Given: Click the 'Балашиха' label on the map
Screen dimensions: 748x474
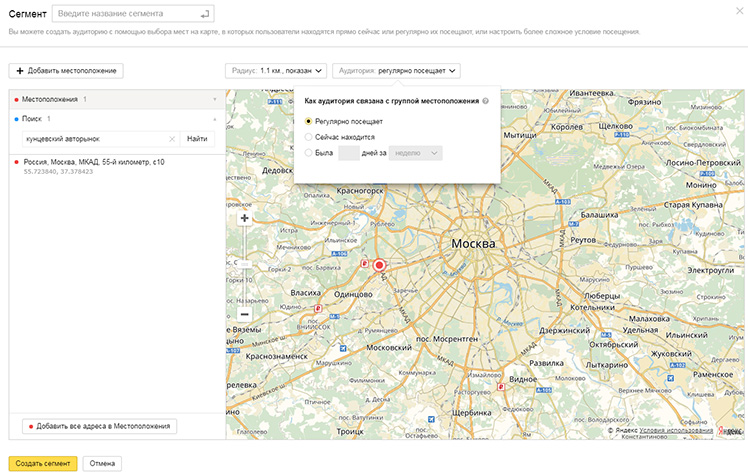Looking at the screenshot, I should pos(599,215).
